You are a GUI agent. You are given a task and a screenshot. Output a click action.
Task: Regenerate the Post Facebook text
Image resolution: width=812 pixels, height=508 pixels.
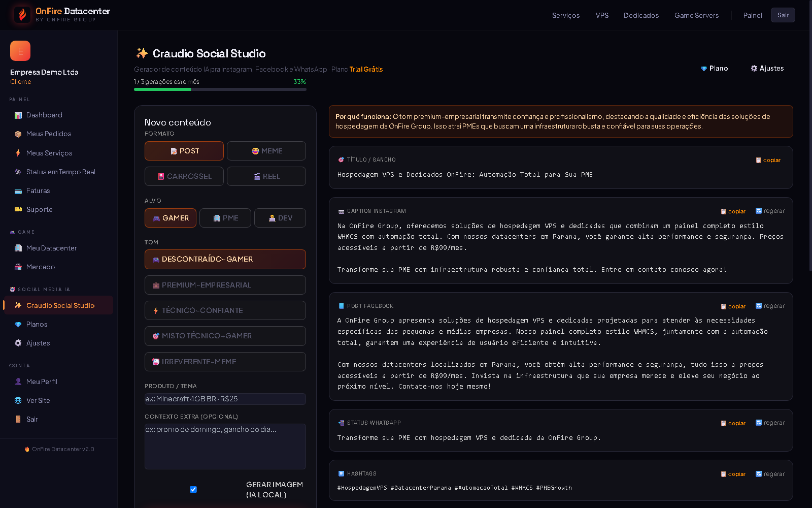(x=770, y=306)
